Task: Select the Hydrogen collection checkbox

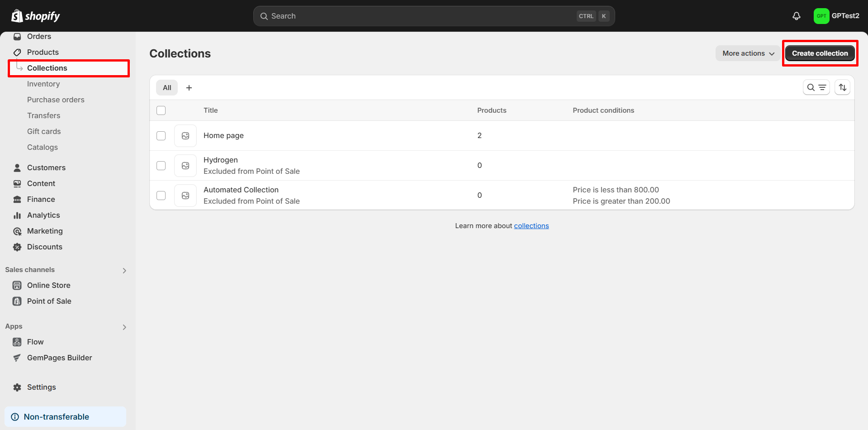Action: (x=161, y=166)
